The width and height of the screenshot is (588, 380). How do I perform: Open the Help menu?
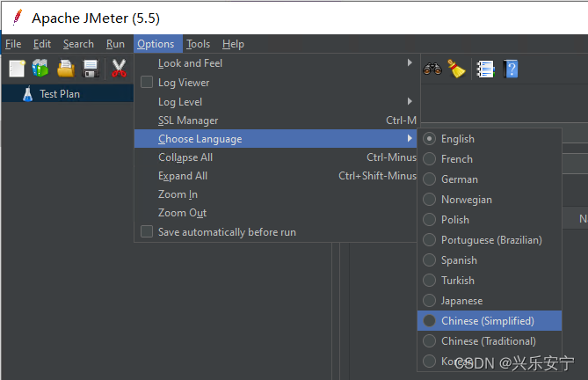pos(233,44)
